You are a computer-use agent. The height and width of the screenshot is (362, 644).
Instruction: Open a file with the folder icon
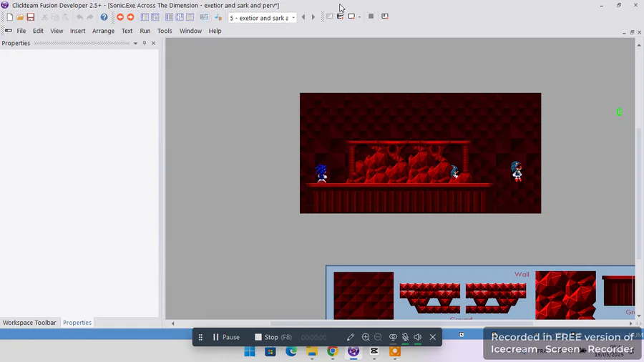[x=20, y=17]
